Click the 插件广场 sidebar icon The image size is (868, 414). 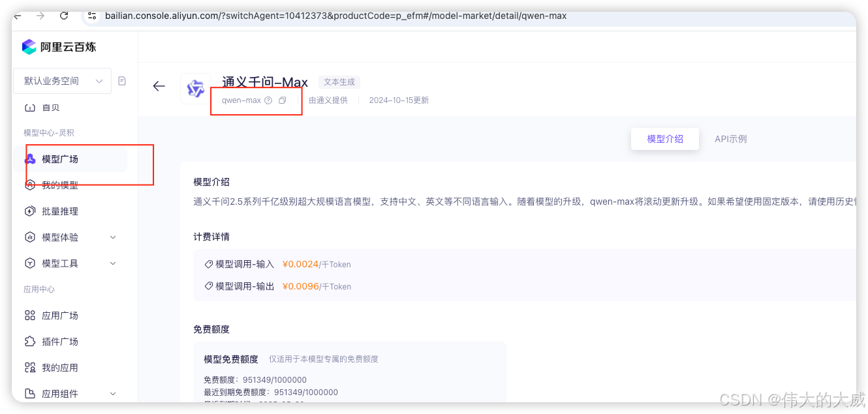tap(30, 342)
